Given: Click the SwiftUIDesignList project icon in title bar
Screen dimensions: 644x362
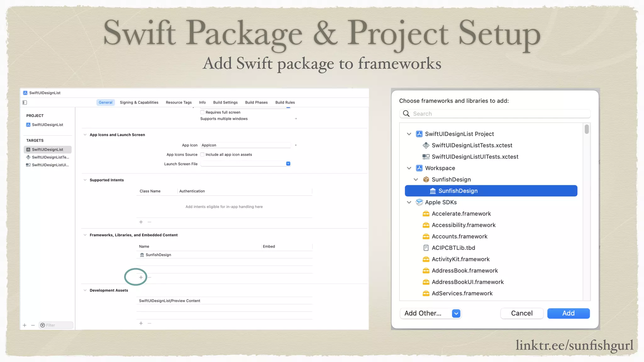Looking at the screenshot, I should click(x=25, y=93).
